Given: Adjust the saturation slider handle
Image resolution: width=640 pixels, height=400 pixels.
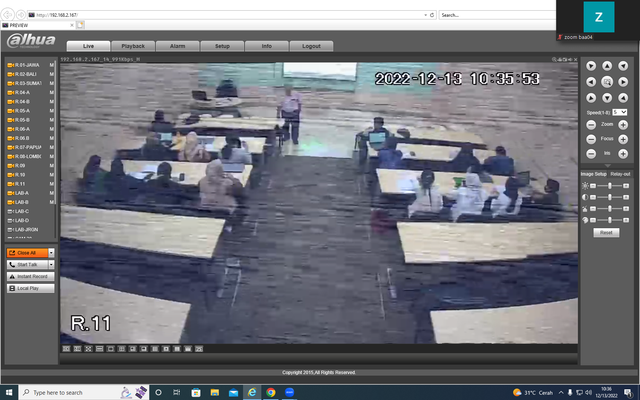Looking at the screenshot, I should click(x=610, y=209).
